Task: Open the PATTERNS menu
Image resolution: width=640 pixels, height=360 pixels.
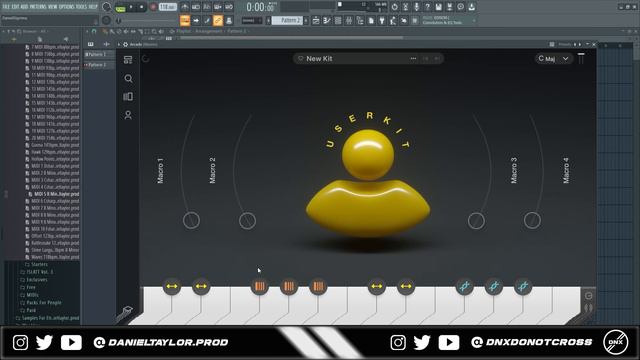Action: [x=39, y=7]
